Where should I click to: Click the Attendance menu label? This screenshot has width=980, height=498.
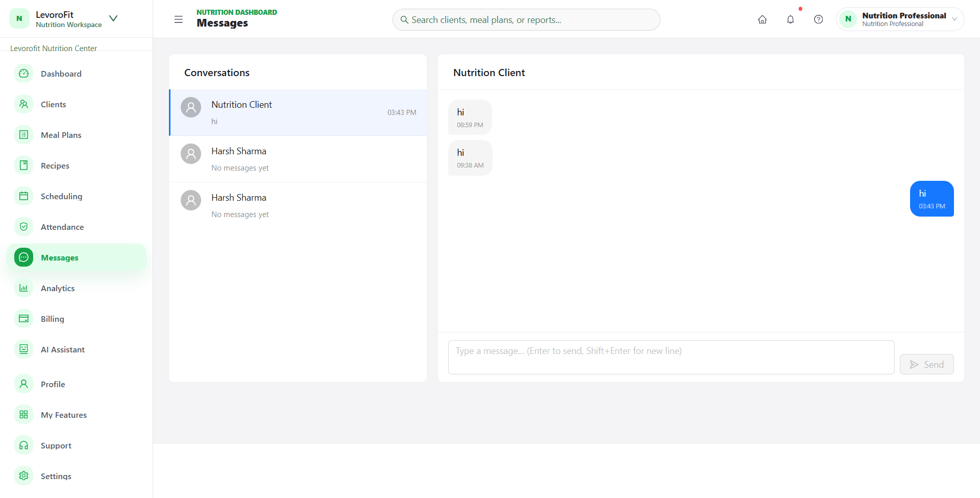tap(62, 227)
